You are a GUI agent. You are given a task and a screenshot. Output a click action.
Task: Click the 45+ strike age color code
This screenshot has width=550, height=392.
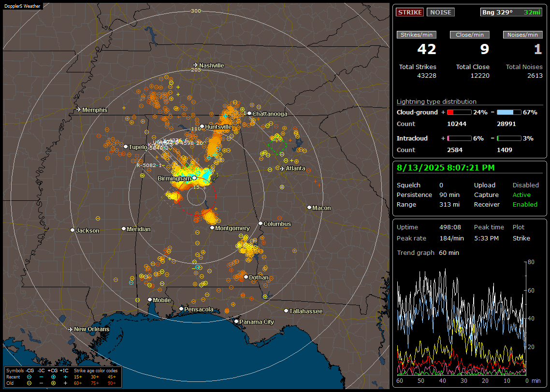(x=112, y=377)
